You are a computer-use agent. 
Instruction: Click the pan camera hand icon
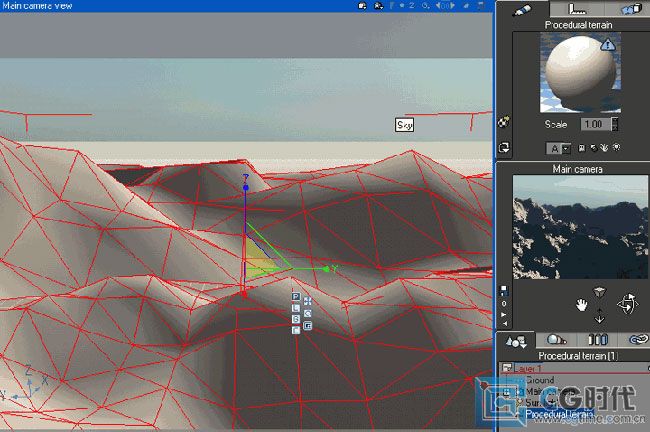coord(582,306)
